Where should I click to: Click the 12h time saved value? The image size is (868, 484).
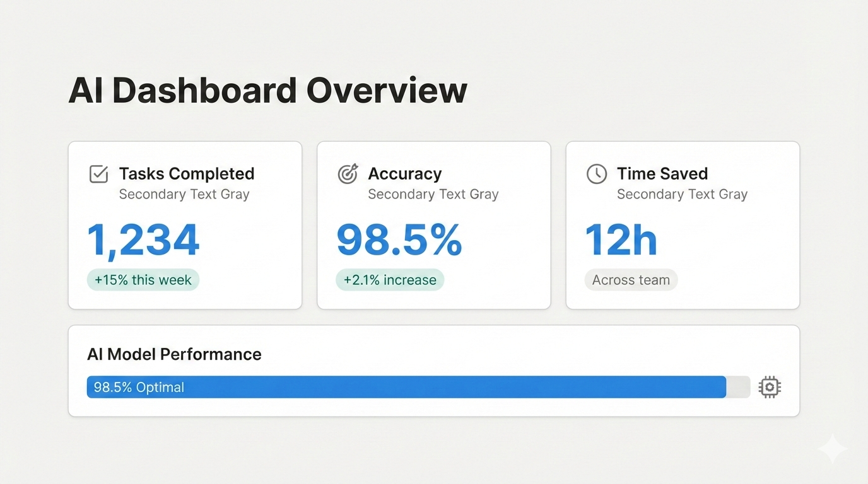coord(621,240)
